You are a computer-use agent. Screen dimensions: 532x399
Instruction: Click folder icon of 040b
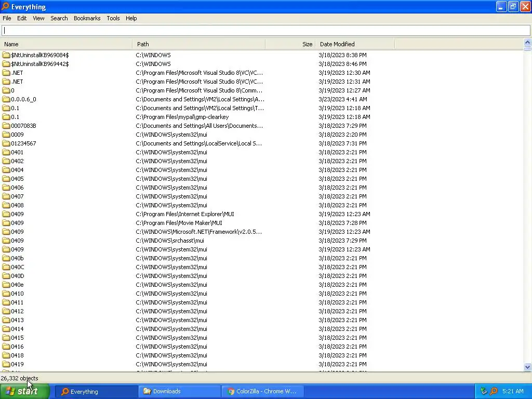[6, 258]
